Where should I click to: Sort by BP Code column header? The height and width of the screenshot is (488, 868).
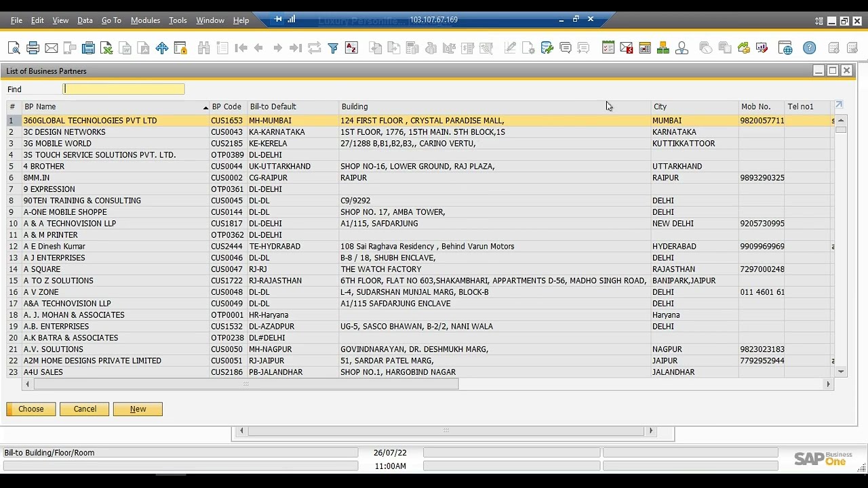pos(226,106)
